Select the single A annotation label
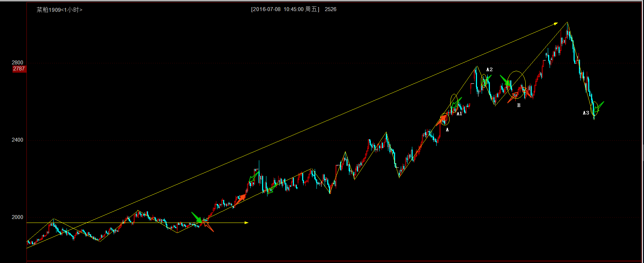This screenshot has width=644, height=263. [447, 130]
